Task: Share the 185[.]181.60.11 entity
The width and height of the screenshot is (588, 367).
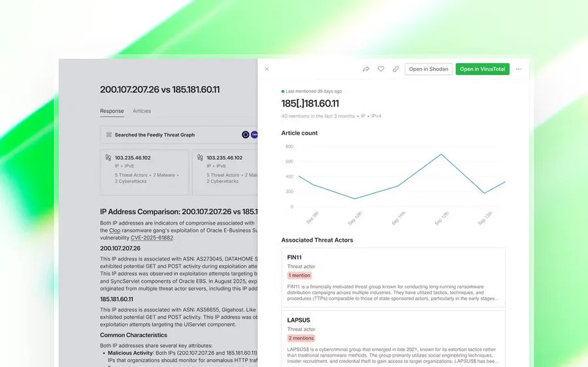Action: click(x=366, y=69)
